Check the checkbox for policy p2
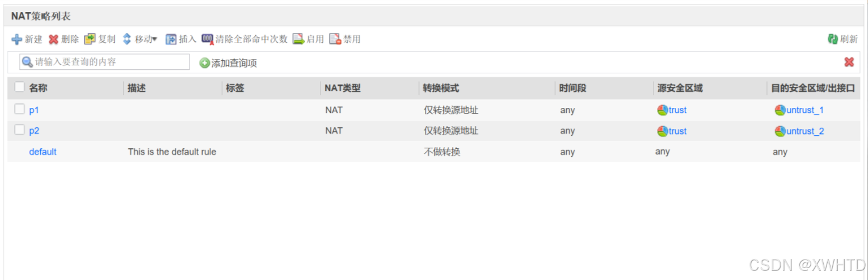The width and height of the screenshot is (868, 280). click(x=20, y=130)
